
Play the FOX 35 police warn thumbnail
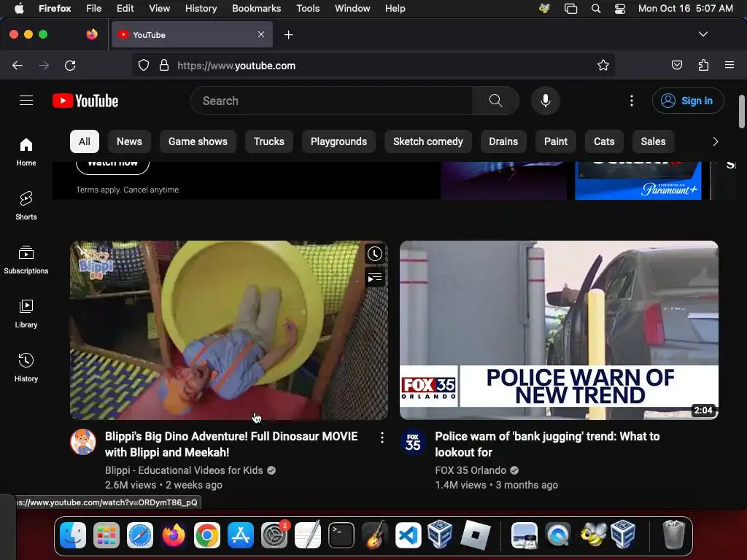click(x=559, y=330)
